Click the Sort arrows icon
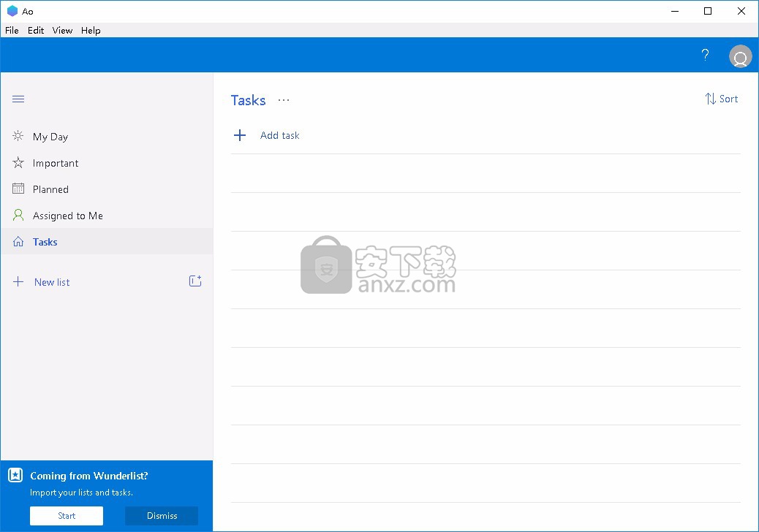This screenshot has height=532, width=759. 710,99
